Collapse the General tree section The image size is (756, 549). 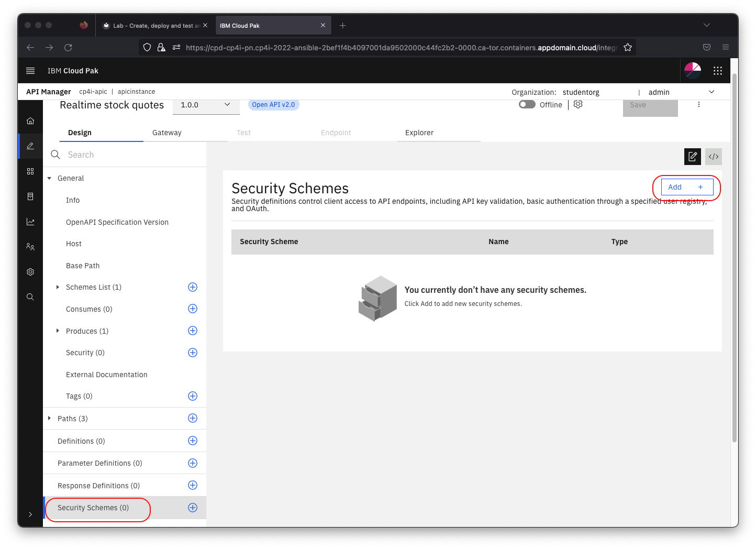(49, 178)
